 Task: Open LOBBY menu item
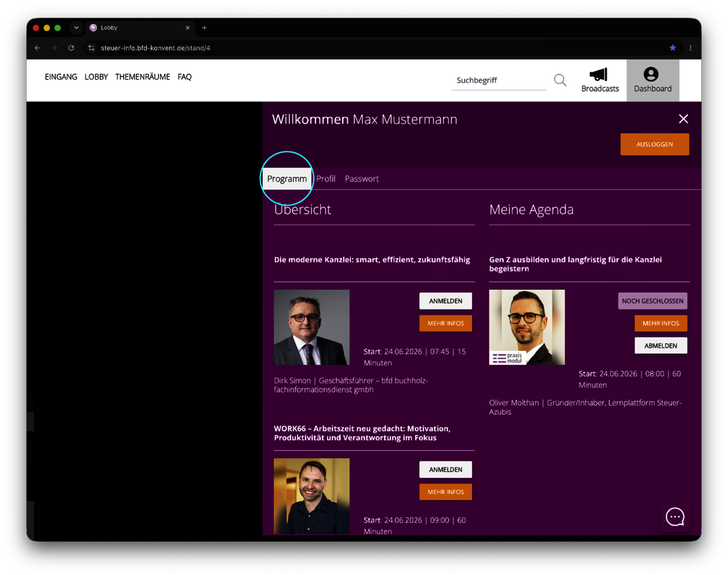click(96, 77)
